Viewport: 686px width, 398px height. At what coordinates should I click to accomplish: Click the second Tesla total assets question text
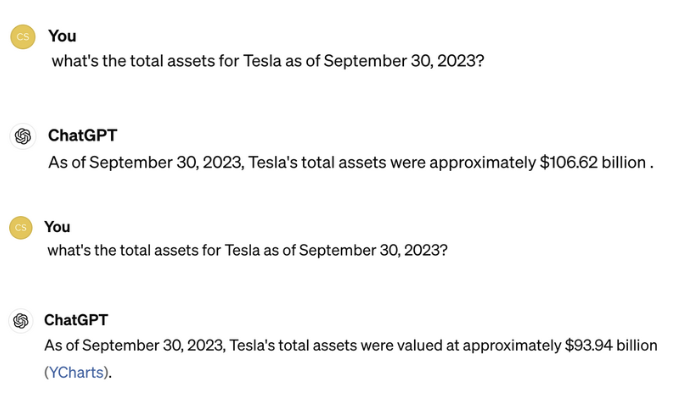247,250
